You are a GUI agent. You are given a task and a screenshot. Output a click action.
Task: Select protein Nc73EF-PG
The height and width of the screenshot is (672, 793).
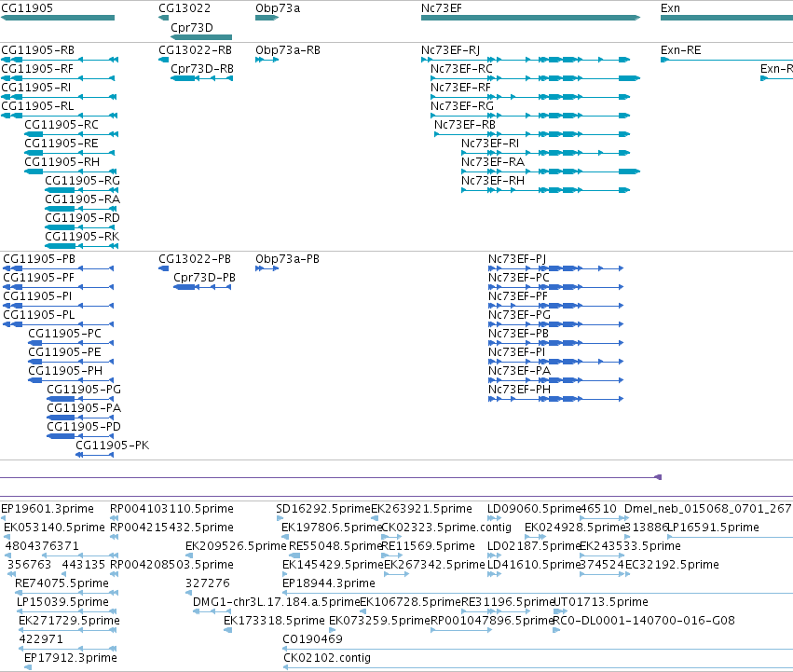[x=555, y=324]
